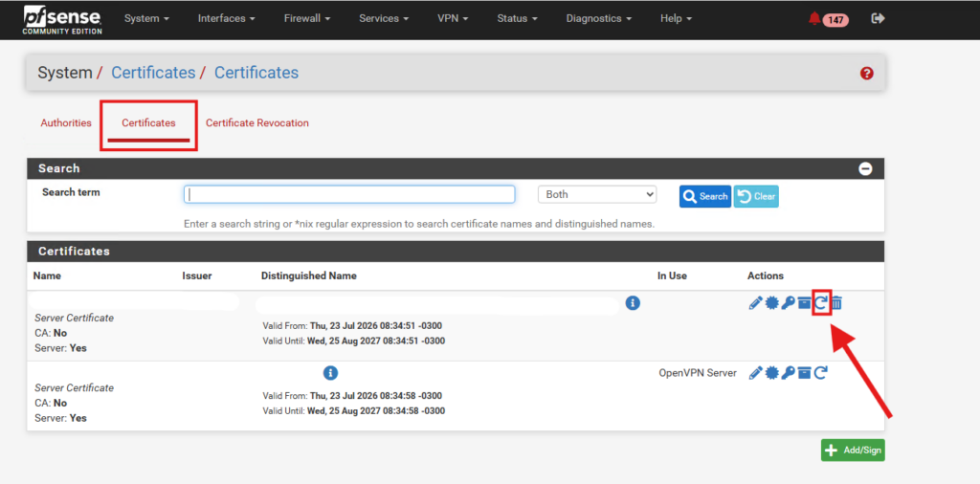Show info for certificate valid from 08:34:51
The height and width of the screenshot is (484, 980).
633,303
